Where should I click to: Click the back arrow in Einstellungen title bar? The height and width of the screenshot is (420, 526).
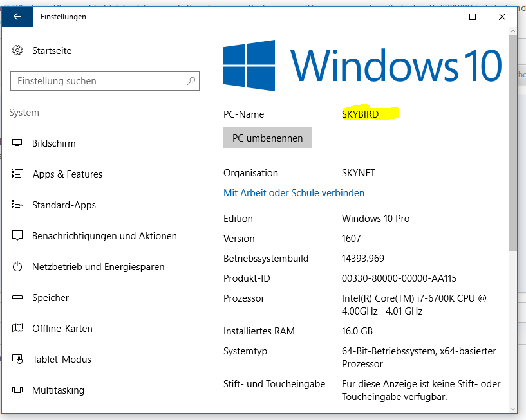17,17
